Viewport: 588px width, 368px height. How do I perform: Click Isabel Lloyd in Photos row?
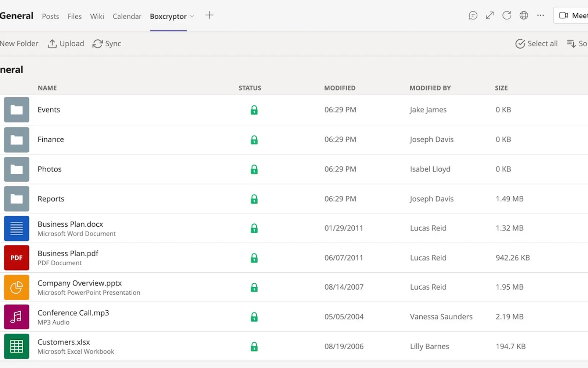coord(430,169)
